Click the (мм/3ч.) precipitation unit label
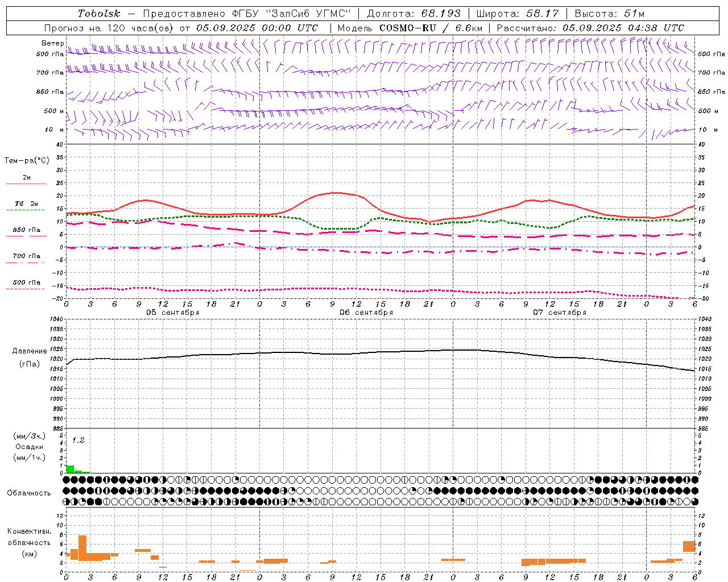The image size is (728, 582). tap(29, 436)
